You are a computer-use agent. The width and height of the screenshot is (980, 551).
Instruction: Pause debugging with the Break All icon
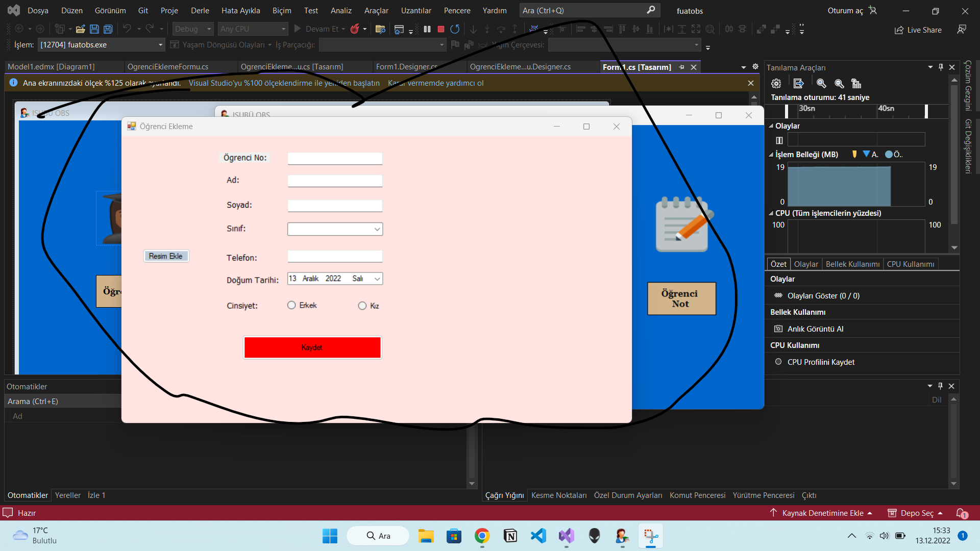click(427, 29)
